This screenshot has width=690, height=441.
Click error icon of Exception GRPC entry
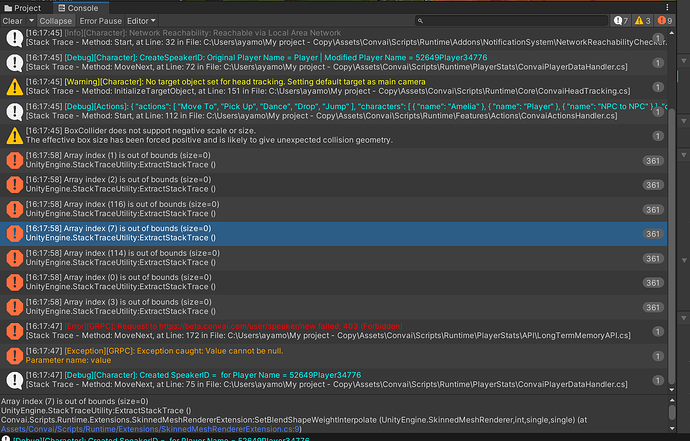tap(14, 355)
